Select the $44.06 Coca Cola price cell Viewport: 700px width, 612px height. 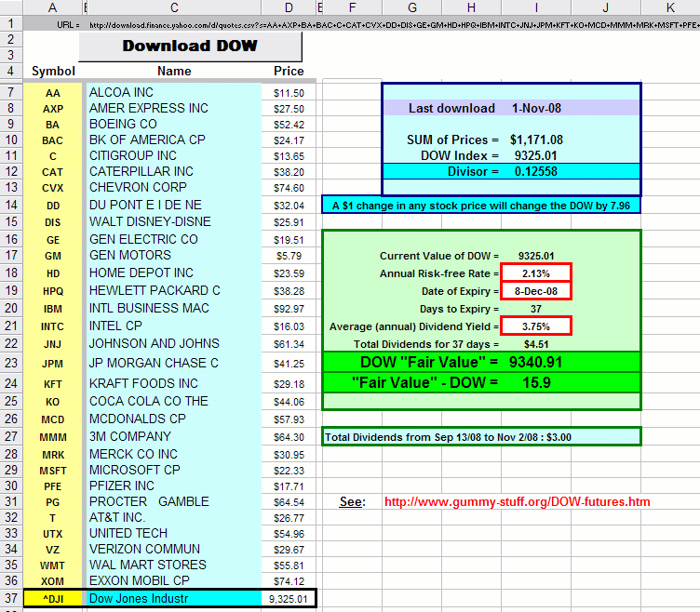[x=289, y=402]
